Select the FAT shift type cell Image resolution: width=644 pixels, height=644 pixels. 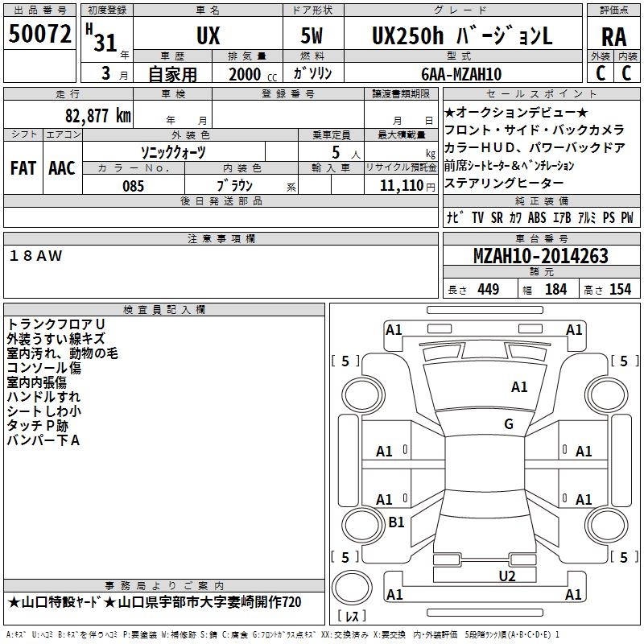point(23,168)
